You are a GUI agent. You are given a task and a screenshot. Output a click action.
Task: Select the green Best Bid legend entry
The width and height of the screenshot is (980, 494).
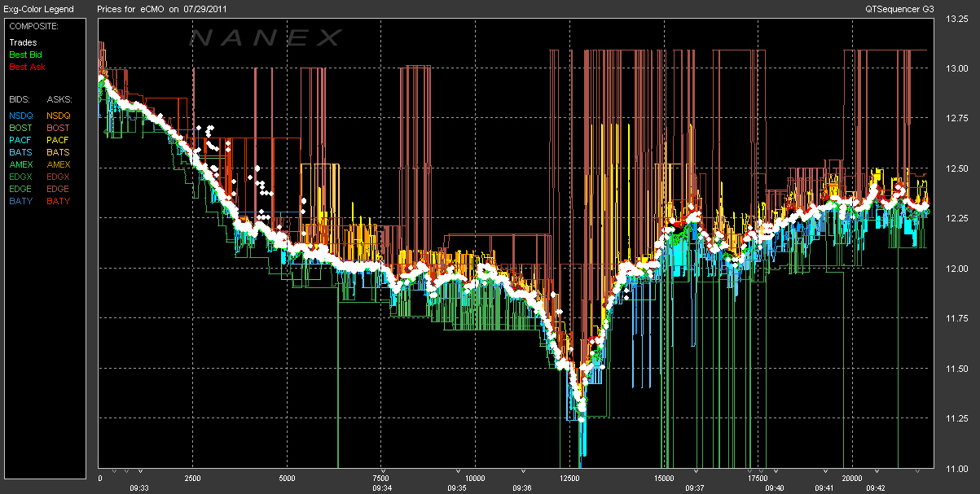[24, 55]
